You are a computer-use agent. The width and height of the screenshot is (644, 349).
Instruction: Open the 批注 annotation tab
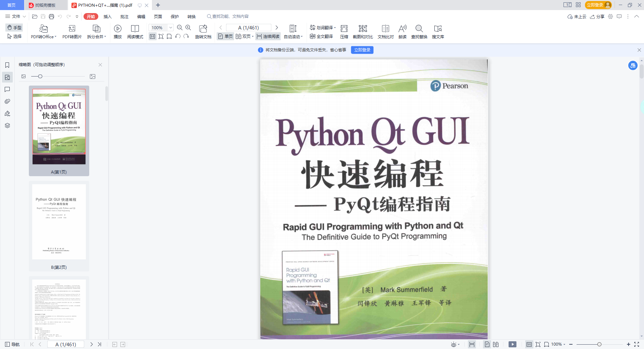pyautogui.click(x=124, y=16)
